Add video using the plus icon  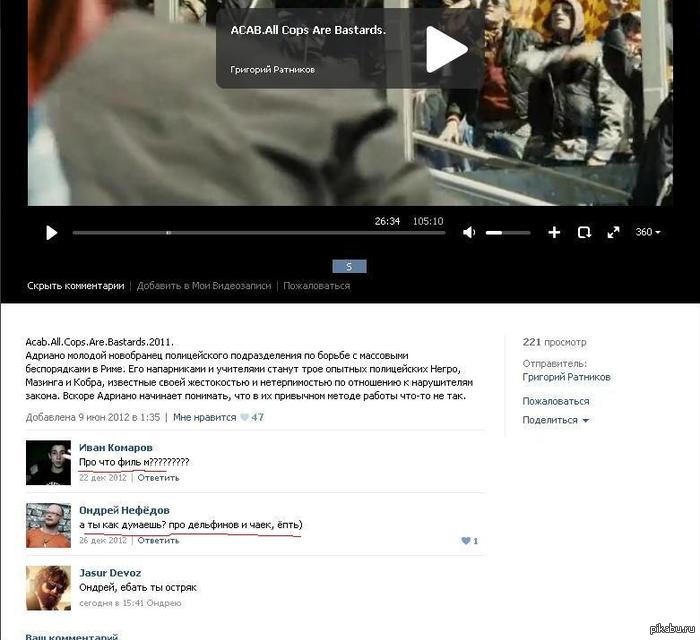[x=554, y=232]
